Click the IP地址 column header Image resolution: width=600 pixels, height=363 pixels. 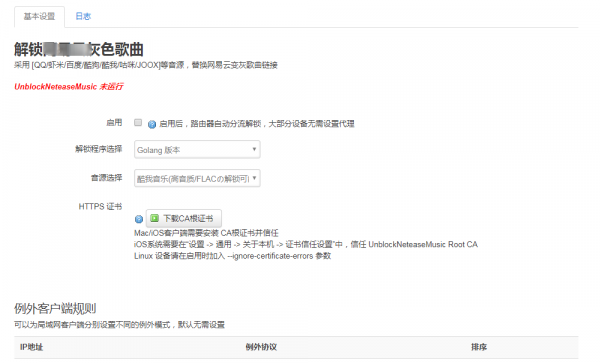click(x=31, y=347)
